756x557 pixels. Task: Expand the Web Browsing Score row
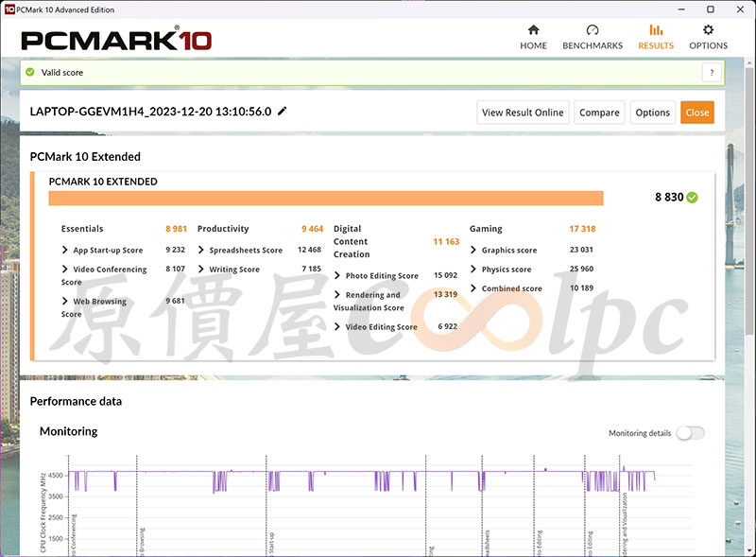tap(65, 302)
